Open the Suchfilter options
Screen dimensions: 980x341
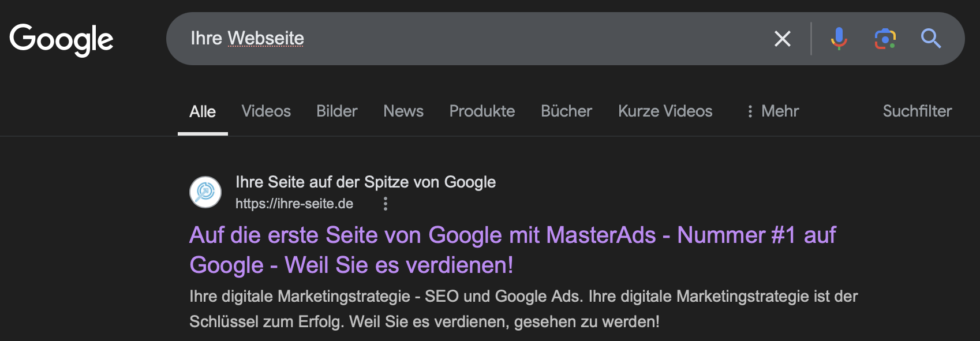[917, 111]
